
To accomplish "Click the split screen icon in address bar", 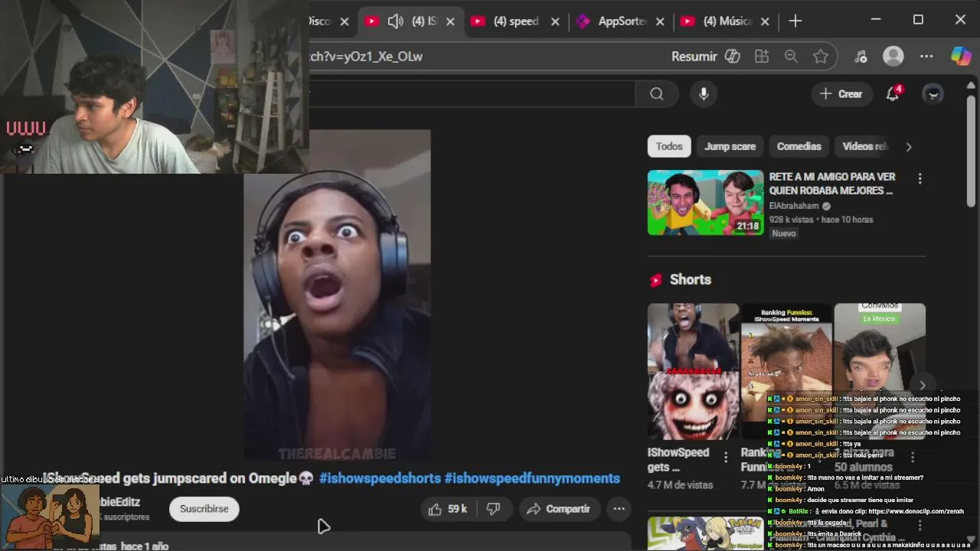I will (761, 56).
